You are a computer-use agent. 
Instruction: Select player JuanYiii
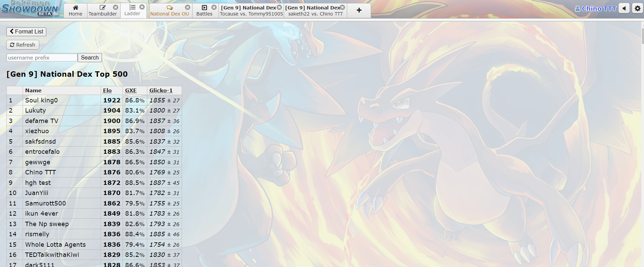click(36, 193)
